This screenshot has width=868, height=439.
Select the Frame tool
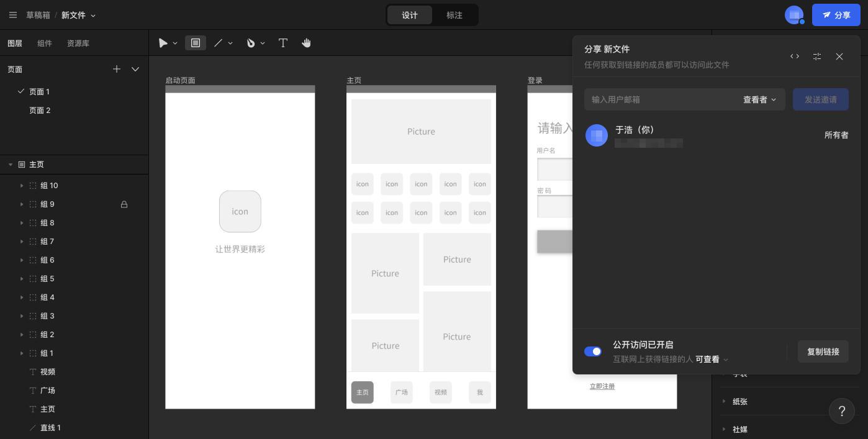click(x=195, y=43)
